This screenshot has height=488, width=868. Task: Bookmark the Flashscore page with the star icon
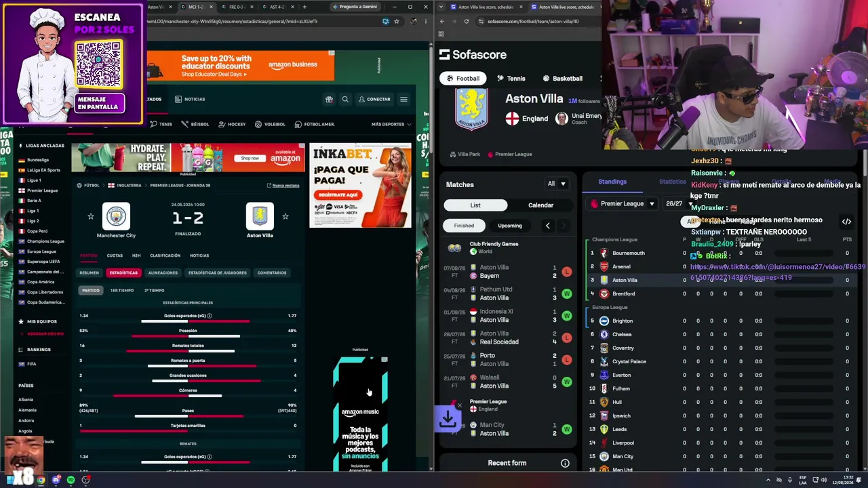[x=397, y=21]
